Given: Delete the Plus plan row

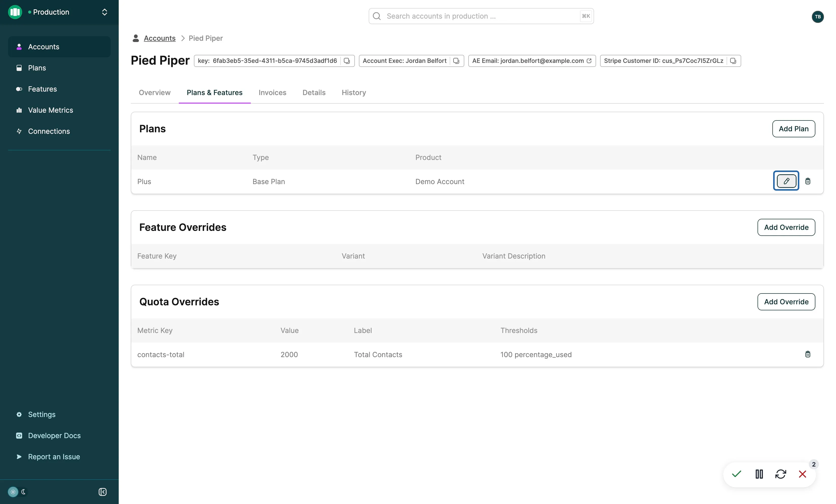Looking at the screenshot, I should pyautogui.click(x=808, y=181).
